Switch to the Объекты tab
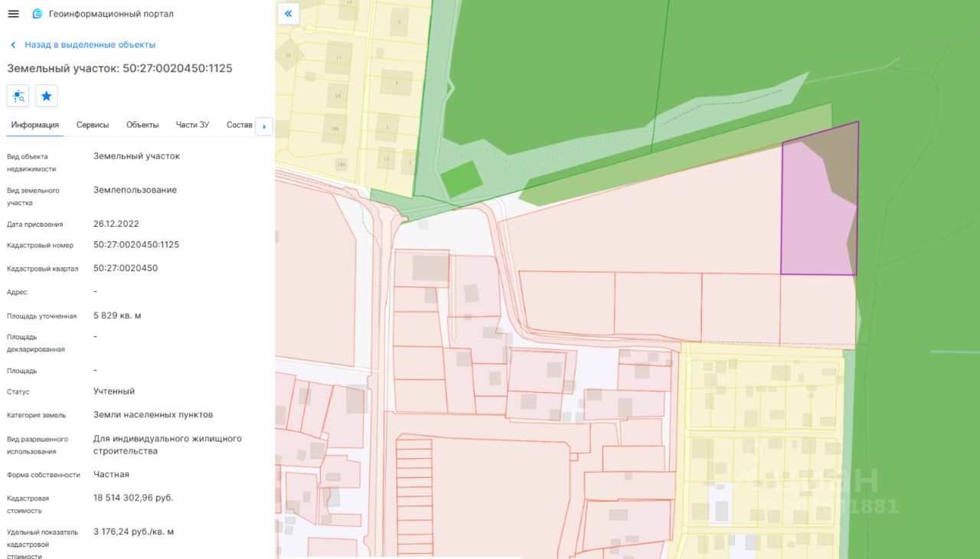This screenshot has width=980, height=559. pos(142,125)
